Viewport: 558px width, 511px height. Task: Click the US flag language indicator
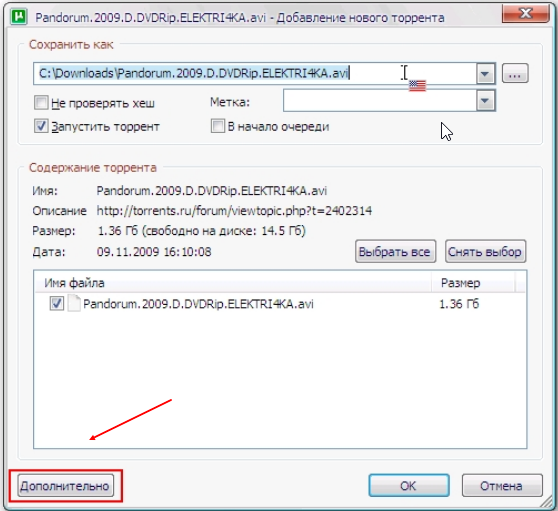pyautogui.click(x=417, y=86)
